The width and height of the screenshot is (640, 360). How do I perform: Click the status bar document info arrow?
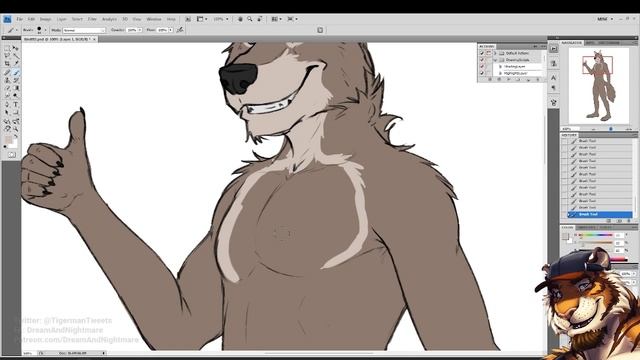(103, 353)
